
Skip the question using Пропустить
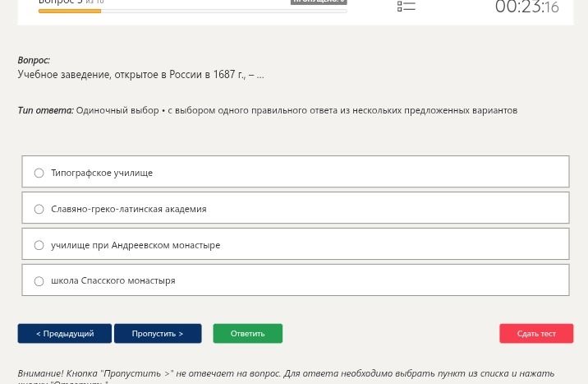click(158, 333)
